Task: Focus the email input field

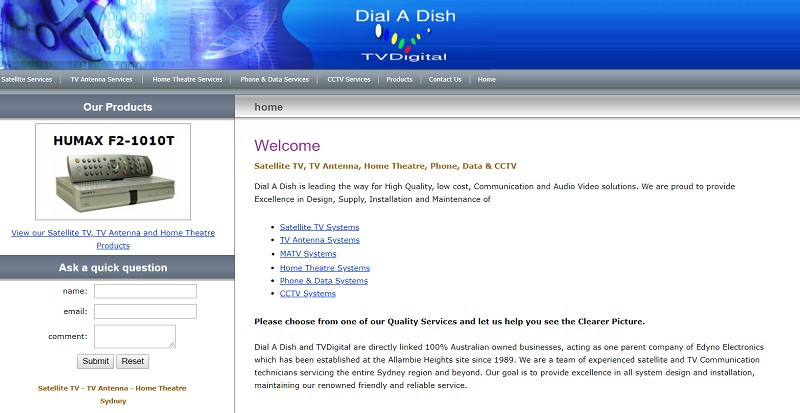Action: pyautogui.click(x=145, y=311)
